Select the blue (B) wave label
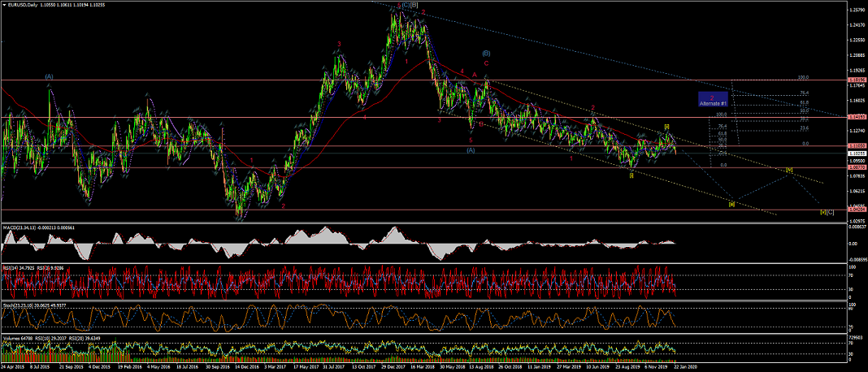This screenshot has height=372, width=868. coord(486,53)
